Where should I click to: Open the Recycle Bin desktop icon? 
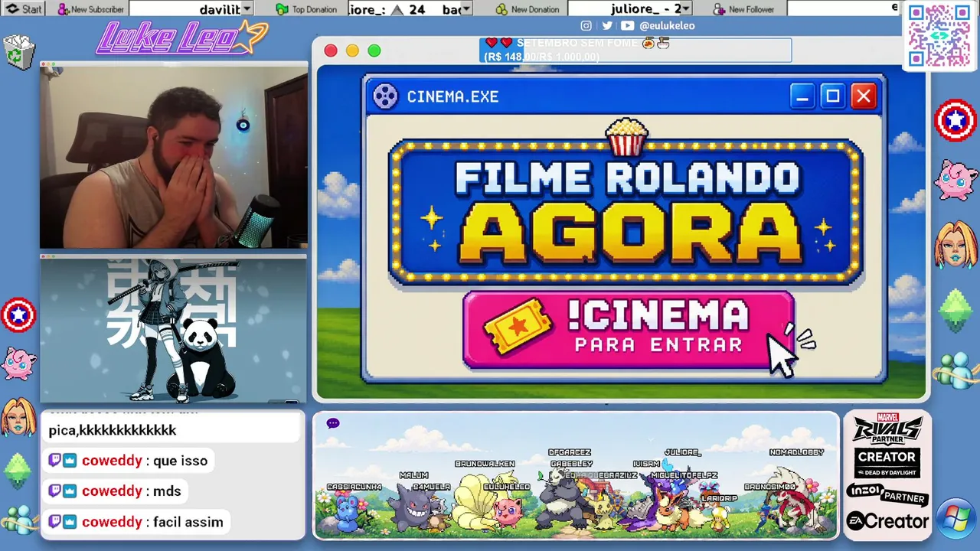click(19, 53)
